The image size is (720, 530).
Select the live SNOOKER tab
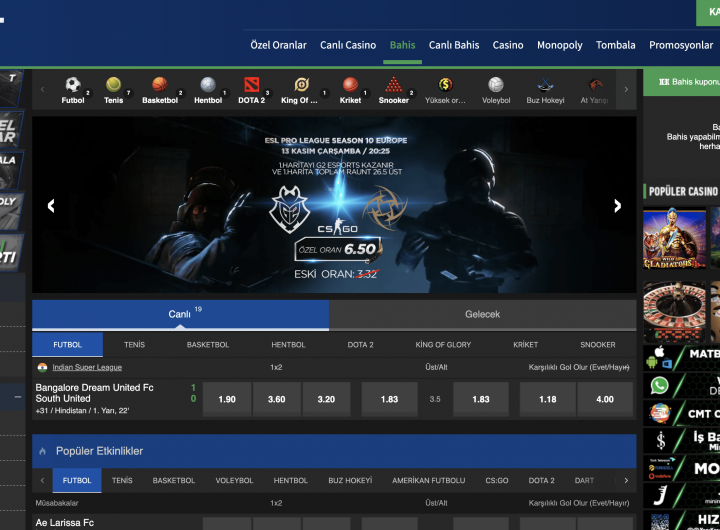pyautogui.click(x=598, y=345)
